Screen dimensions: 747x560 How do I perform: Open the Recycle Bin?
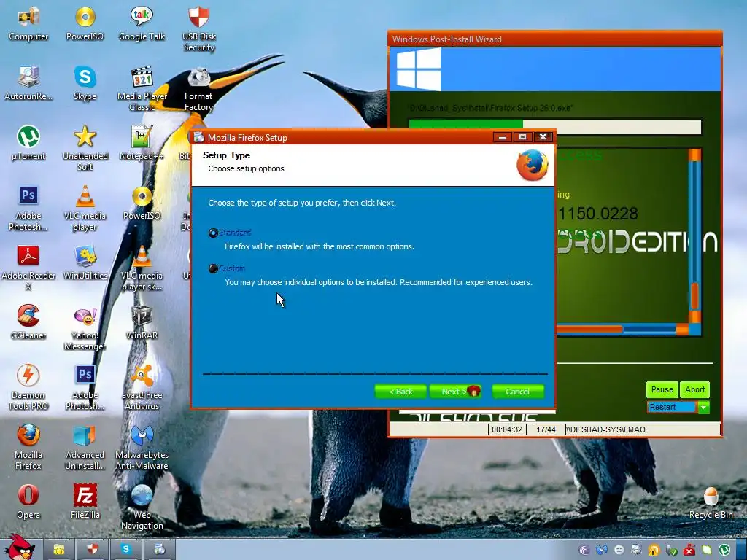tap(711, 503)
